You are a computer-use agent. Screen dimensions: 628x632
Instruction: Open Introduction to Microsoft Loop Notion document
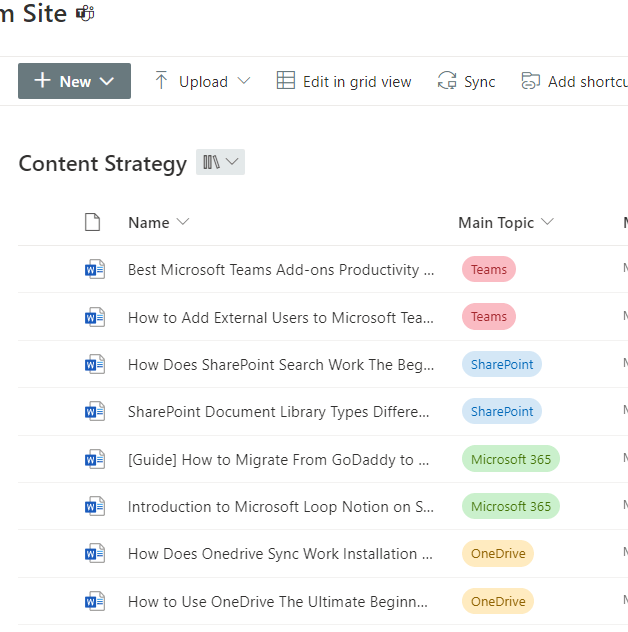pos(281,507)
